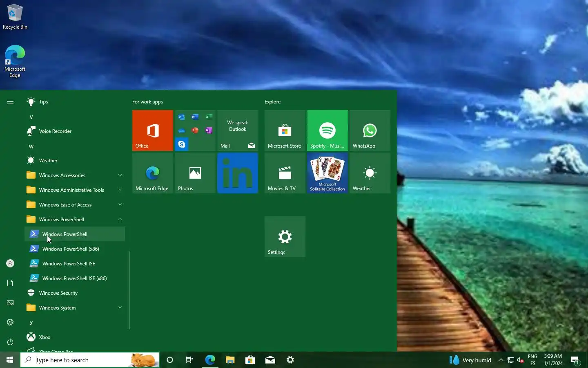Open Windows Security from app list
The width and height of the screenshot is (588, 368).
75,293
